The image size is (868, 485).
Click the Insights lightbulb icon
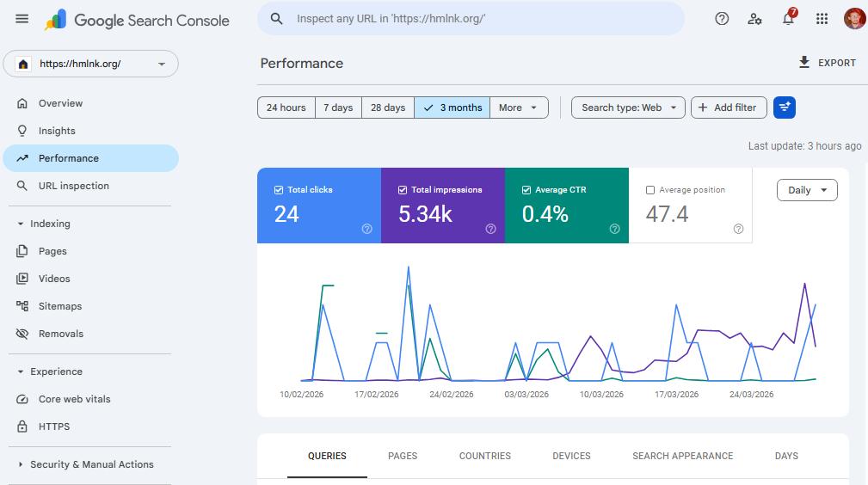coord(22,131)
